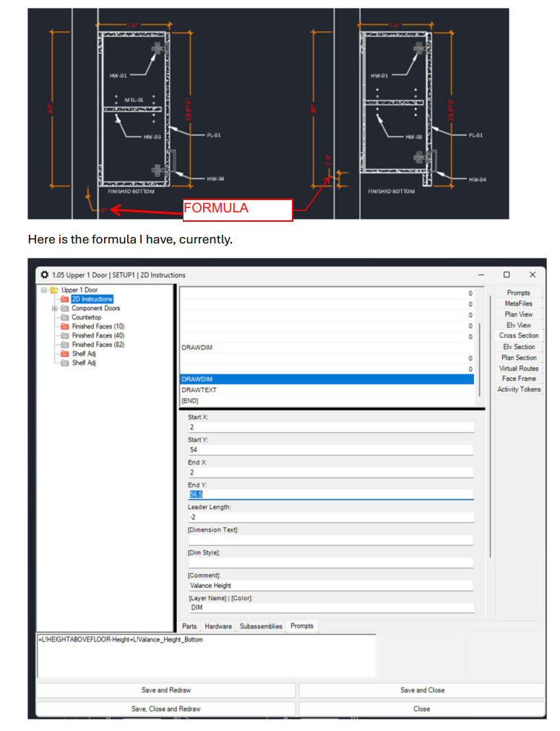Click the gear icon in the dialog title bar
The height and width of the screenshot is (731, 560).
click(x=44, y=274)
